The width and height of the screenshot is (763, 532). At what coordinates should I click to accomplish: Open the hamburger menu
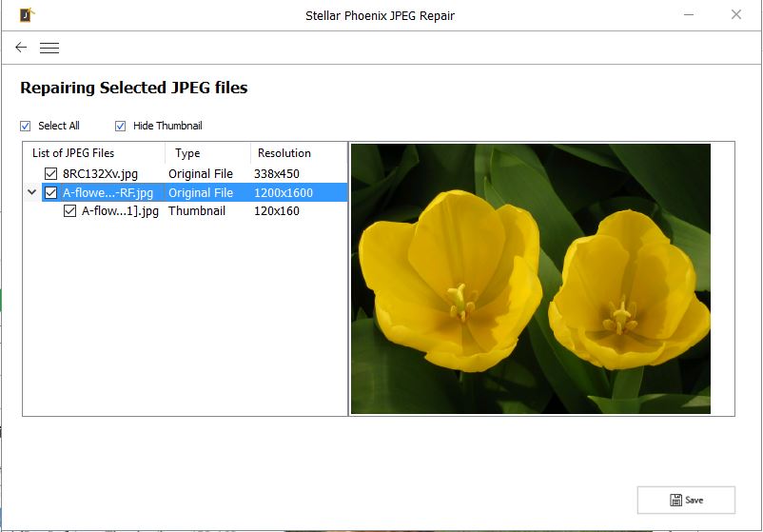(x=49, y=48)
